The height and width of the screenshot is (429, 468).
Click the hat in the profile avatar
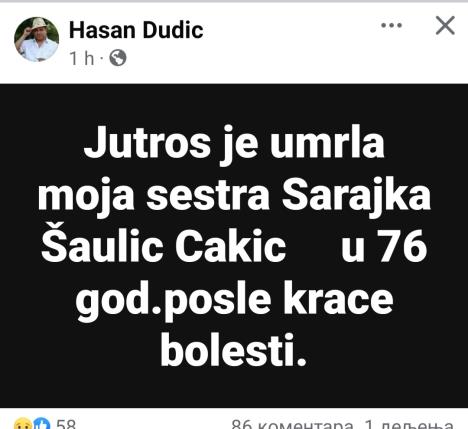coord(37,24)
